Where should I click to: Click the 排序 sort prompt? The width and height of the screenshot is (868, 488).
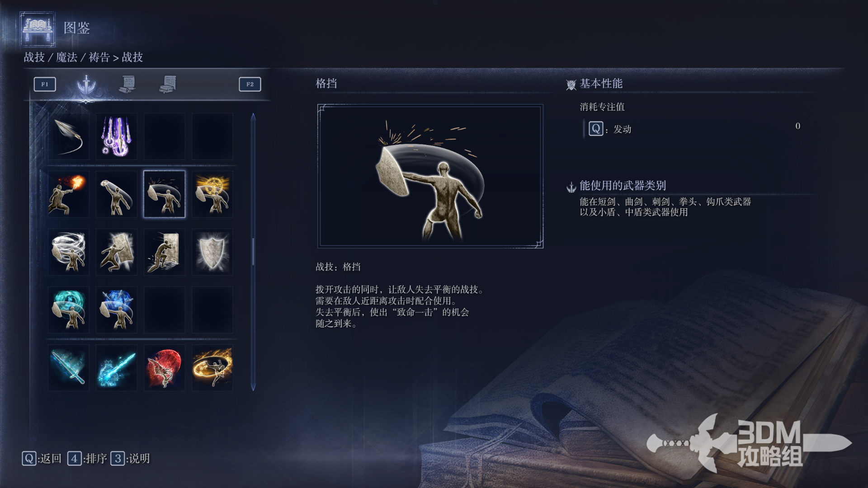87,459
